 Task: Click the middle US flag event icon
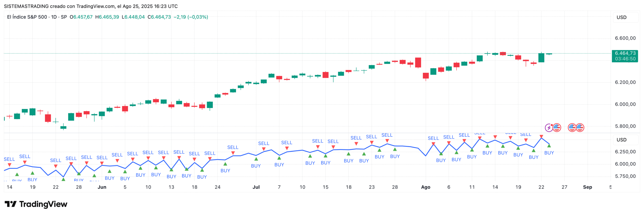coord(572,128)
